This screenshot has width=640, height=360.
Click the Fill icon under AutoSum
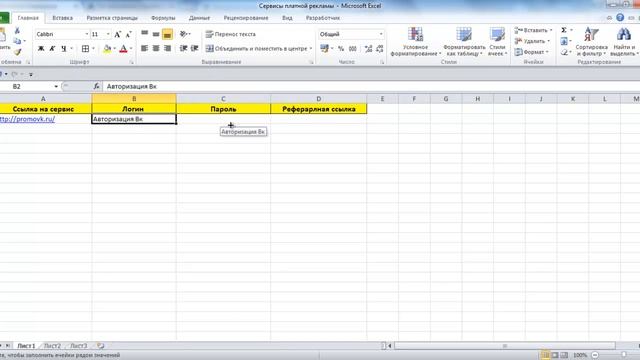coord(564,41)
